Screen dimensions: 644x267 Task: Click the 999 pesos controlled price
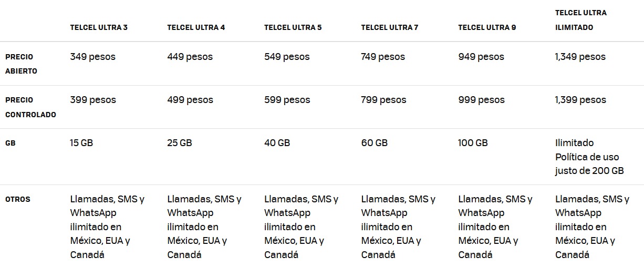click(481, 100)
